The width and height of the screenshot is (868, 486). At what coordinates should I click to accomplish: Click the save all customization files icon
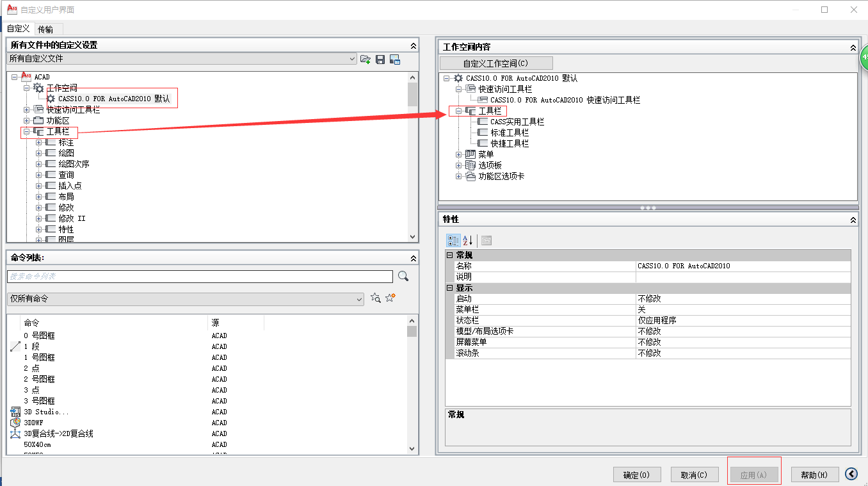click(380, 59)
